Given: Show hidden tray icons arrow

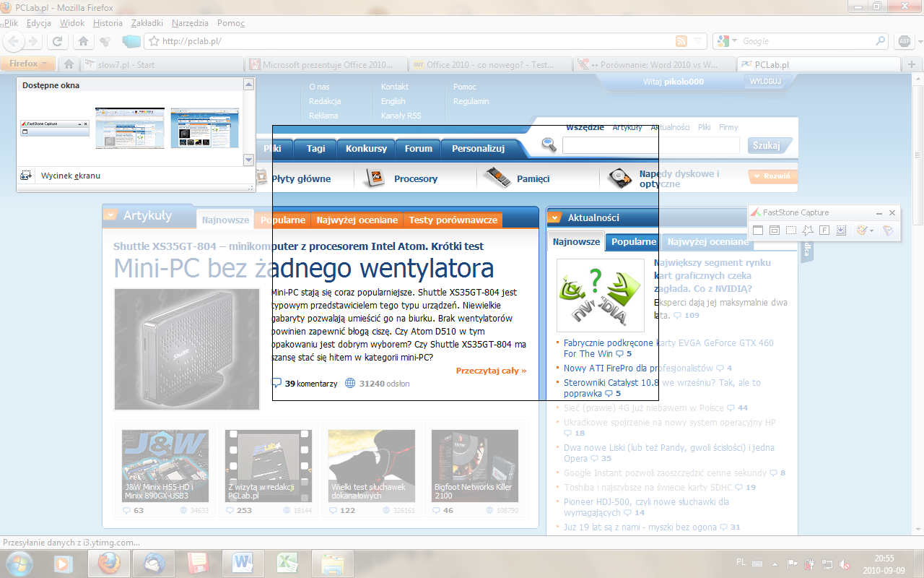Looking at the screenshot, I should coord(776,564).
